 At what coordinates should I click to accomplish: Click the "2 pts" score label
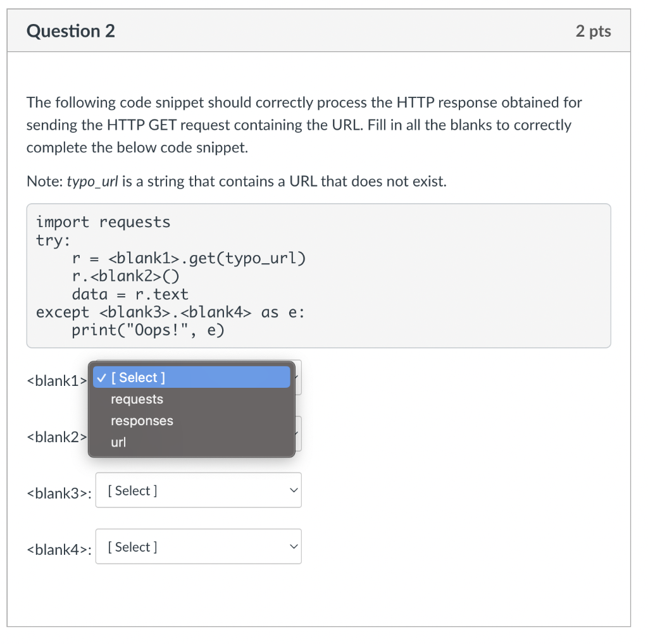[593, 31]
